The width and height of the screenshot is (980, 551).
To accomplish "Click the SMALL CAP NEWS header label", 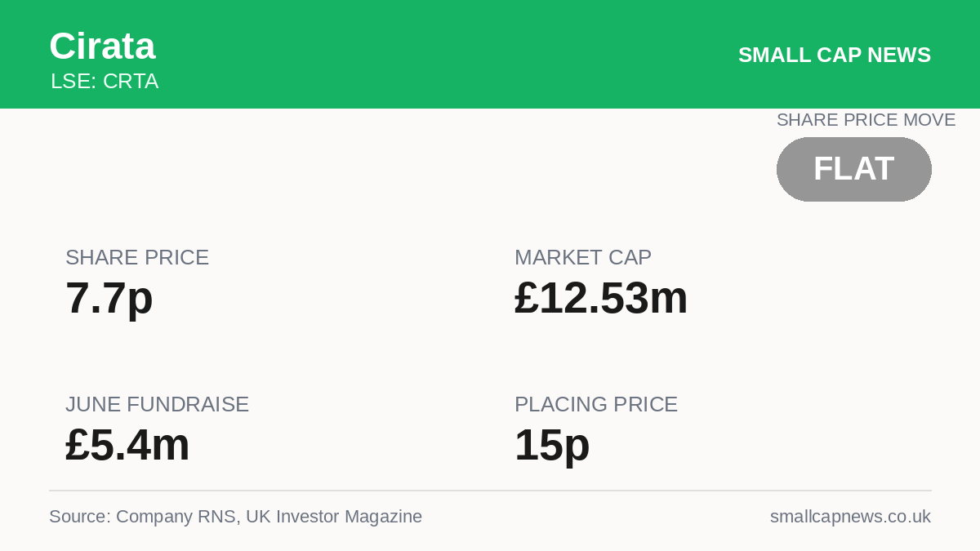I will pyautogui.click(x=835, y=55).
